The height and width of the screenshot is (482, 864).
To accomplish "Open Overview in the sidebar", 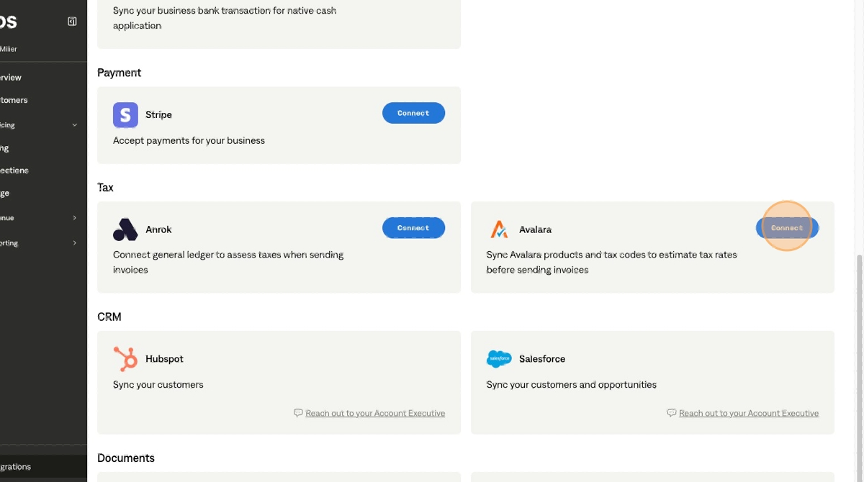I will (x=12, y=77).
